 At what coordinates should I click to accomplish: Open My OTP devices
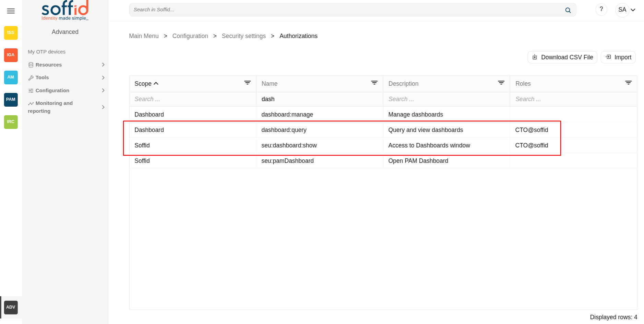(47, 52)
